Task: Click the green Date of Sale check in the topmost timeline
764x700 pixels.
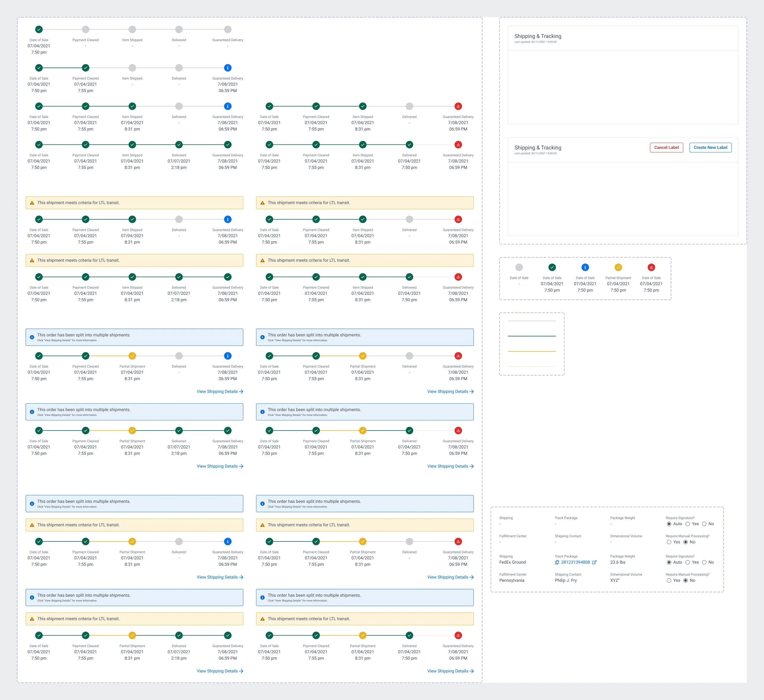Action: click(x=39, y=29)
